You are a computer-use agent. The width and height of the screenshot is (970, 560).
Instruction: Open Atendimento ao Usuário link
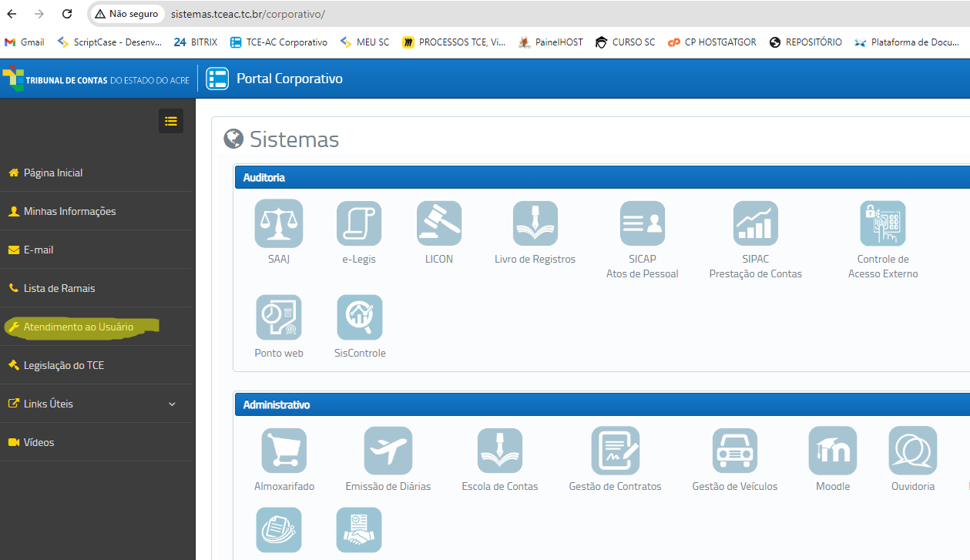point(96,327)
